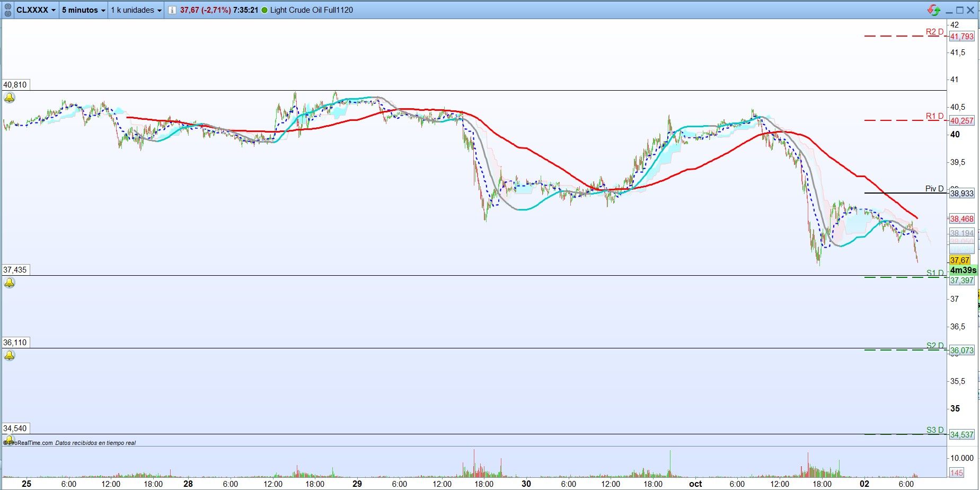Open the 1 k unidades dropdown
The height and width of the screenshot is (490, 980).
click(136, 10)
